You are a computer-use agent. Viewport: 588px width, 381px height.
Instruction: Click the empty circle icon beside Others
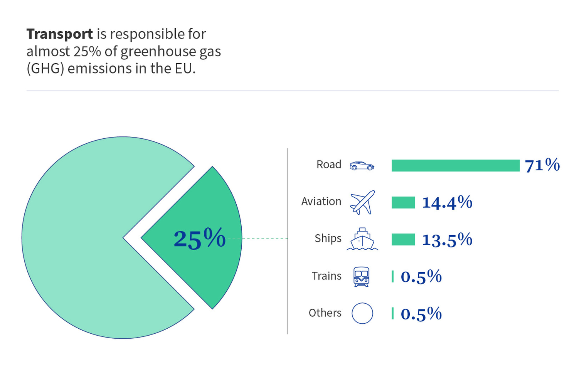362,313
